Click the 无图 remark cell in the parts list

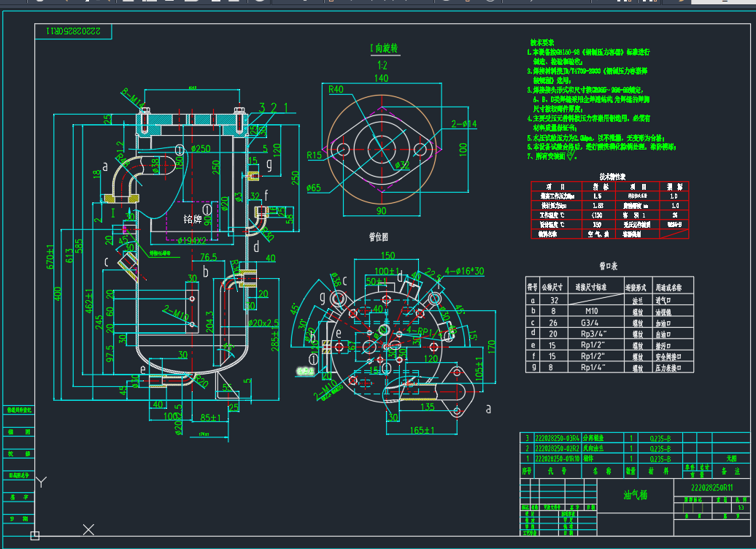731,458
